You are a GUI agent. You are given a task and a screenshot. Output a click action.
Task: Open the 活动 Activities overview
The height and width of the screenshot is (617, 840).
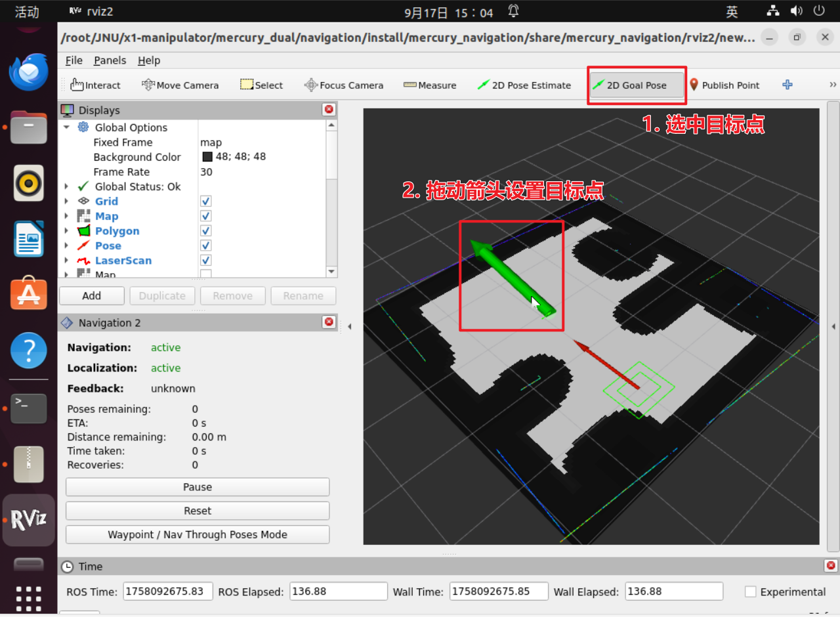click(x=27, y=12)
